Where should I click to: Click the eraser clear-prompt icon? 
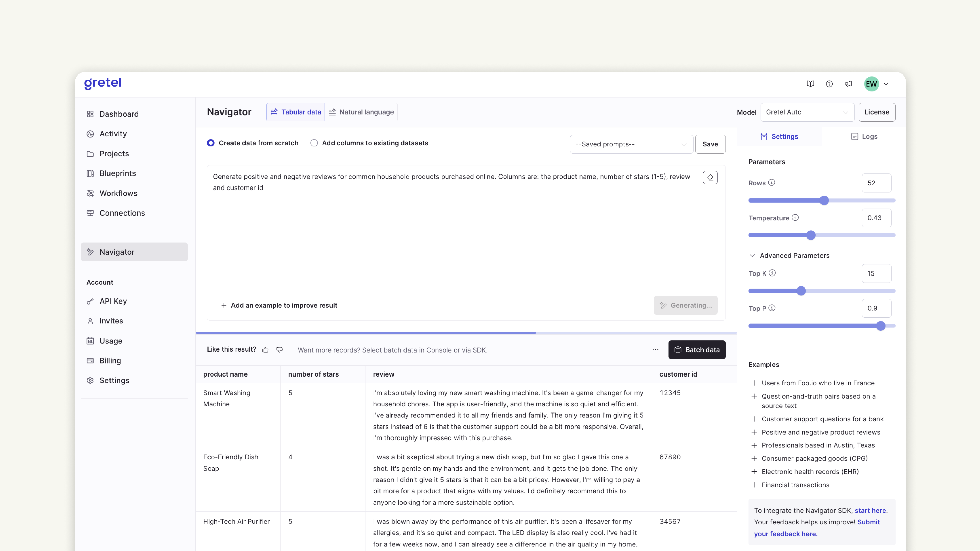coord(710,178)
